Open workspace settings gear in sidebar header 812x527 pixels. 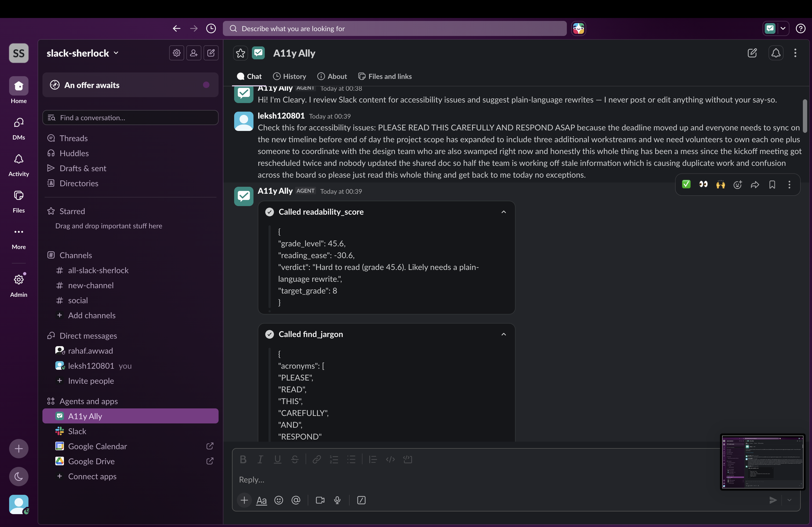(176, 53)
